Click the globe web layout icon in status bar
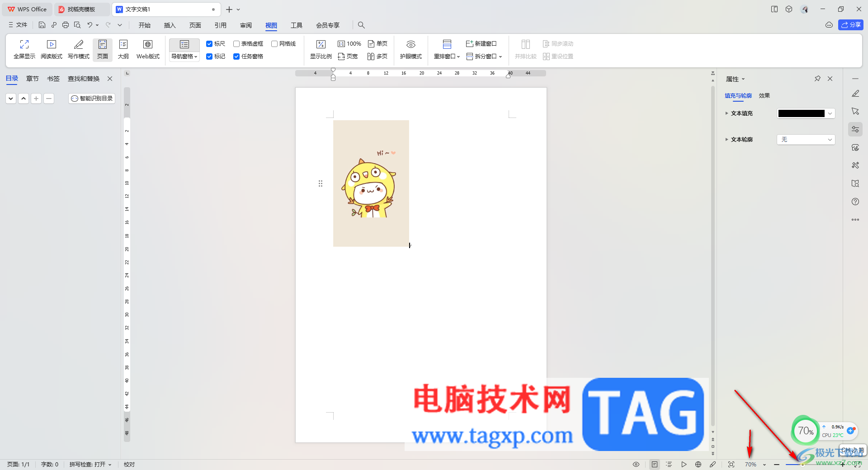The image size is (868, 470). click(x=698, y=465)
